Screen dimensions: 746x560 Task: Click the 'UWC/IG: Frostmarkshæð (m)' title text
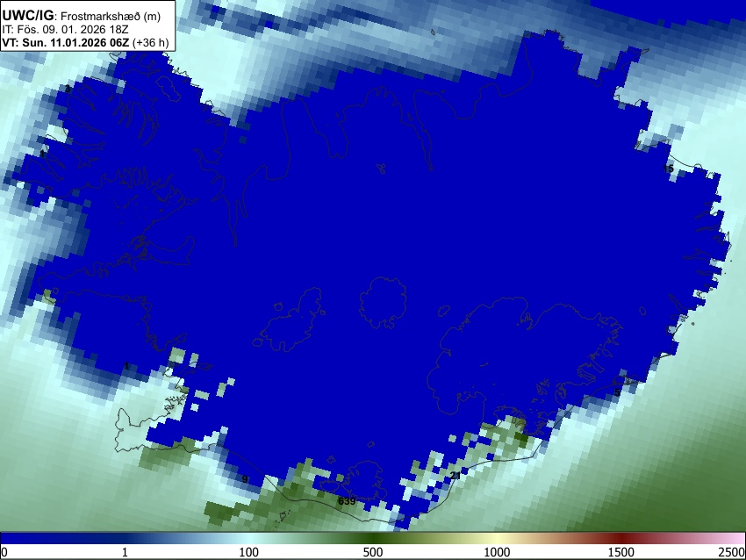click(x=82, y=16)
